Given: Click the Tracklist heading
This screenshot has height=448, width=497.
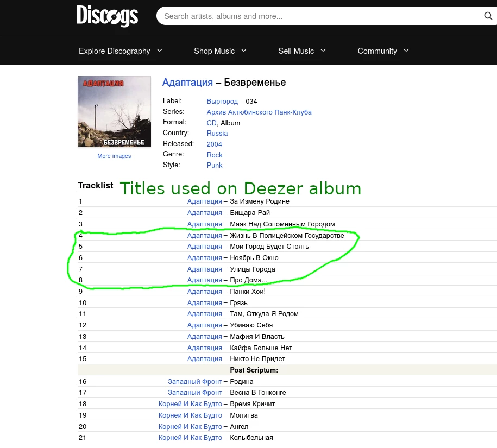Looking at the screenshot, I should point(96,185).
